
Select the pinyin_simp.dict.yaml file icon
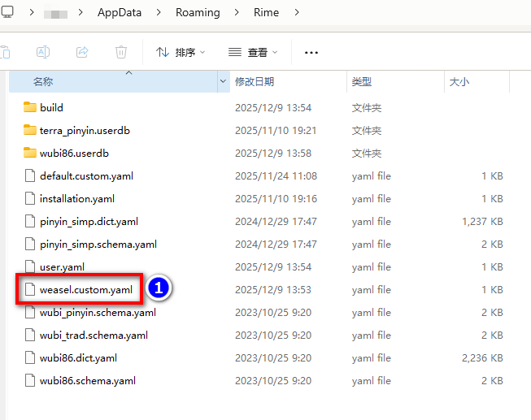point(30,221)
